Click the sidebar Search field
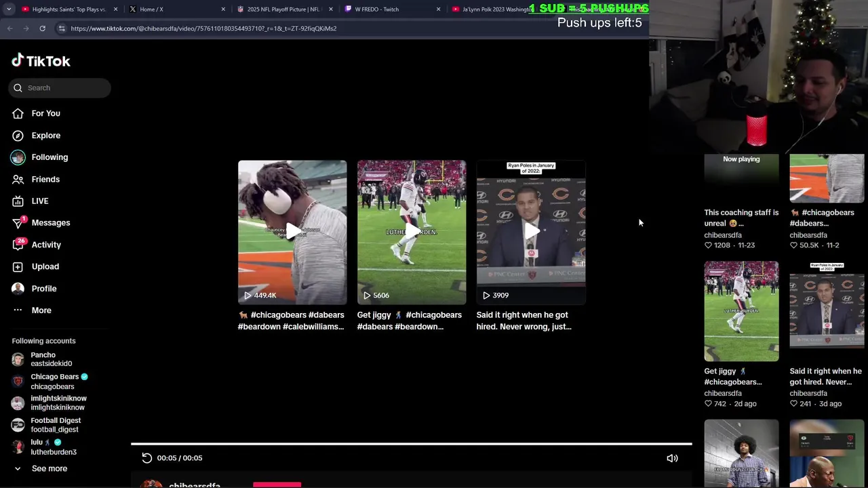This screenshot has width=868, height=488. pyautogui.click(x=60, y=87)
